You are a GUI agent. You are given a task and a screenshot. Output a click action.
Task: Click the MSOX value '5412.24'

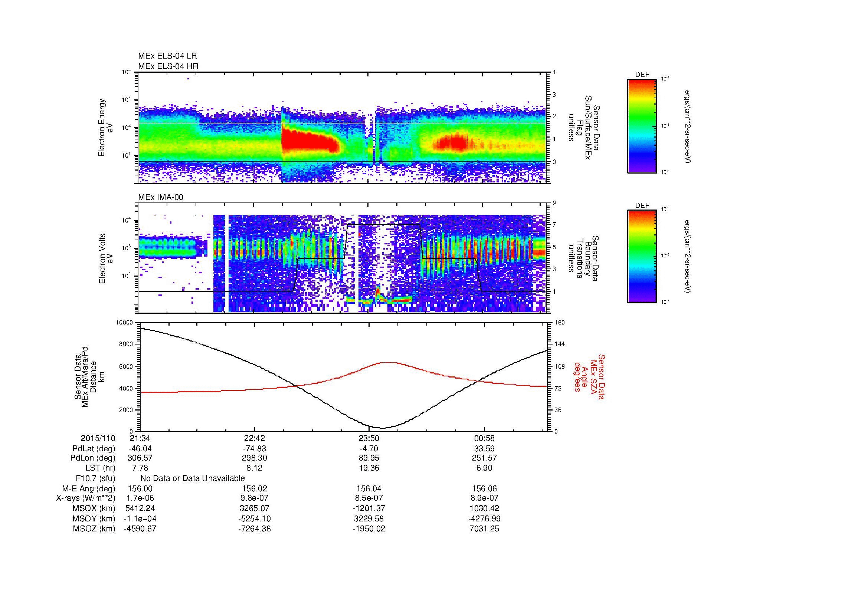[x=140, y=508]
